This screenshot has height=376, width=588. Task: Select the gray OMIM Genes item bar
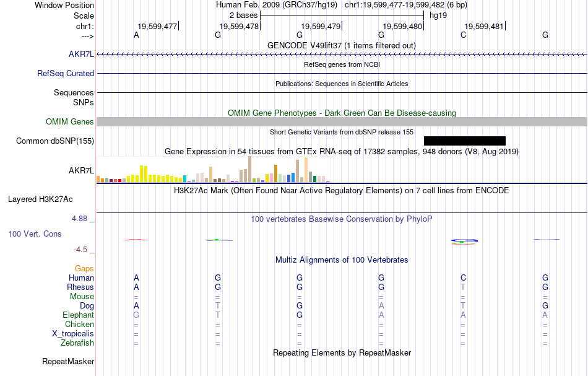pyautogui.click(x=342, y=121)
